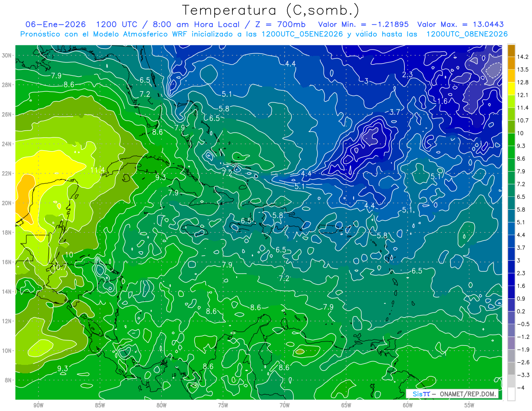The image size is (532, 411).
Task: Click the 14N latitude axis label
Action: [x=8, y=292]
